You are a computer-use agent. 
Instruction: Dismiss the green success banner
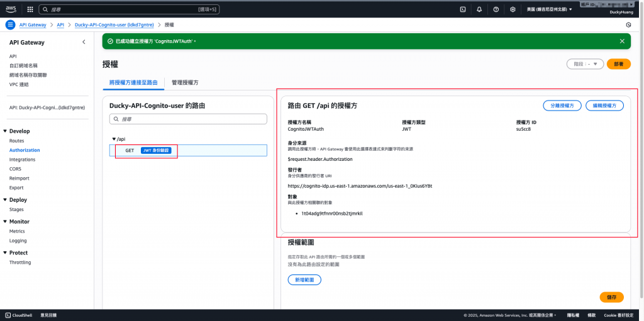point(622,41)
